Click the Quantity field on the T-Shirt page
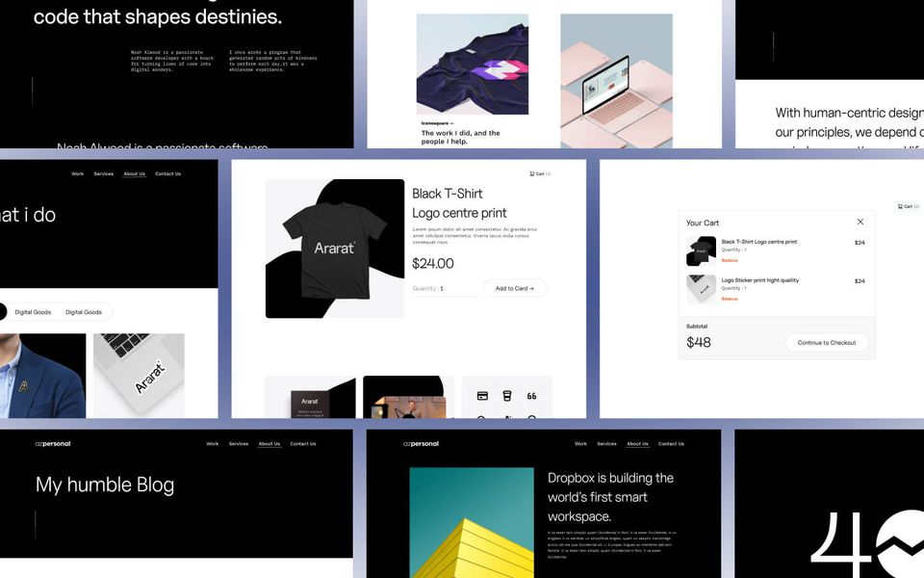 (x=445, y=288)
